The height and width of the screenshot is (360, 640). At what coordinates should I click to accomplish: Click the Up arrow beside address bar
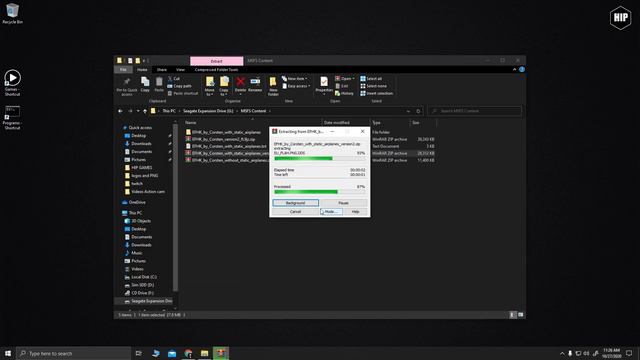coord(145,111)
